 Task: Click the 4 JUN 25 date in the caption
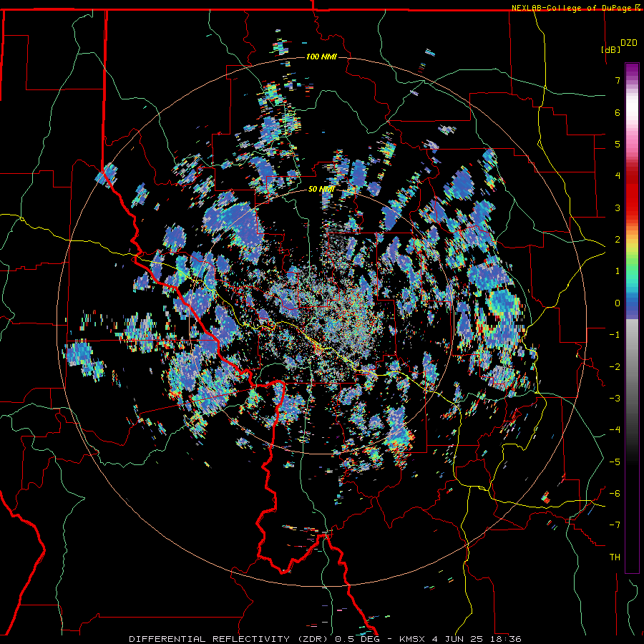tap(457, 639)
